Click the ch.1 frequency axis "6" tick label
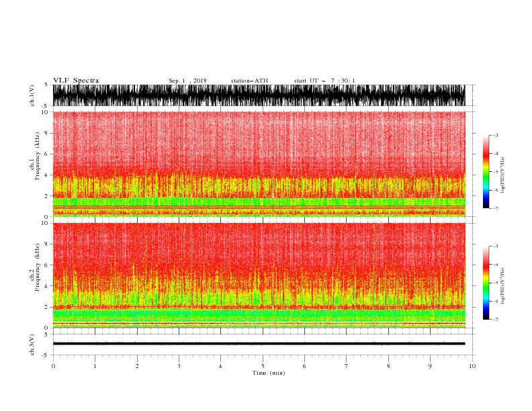 point(47,154)
